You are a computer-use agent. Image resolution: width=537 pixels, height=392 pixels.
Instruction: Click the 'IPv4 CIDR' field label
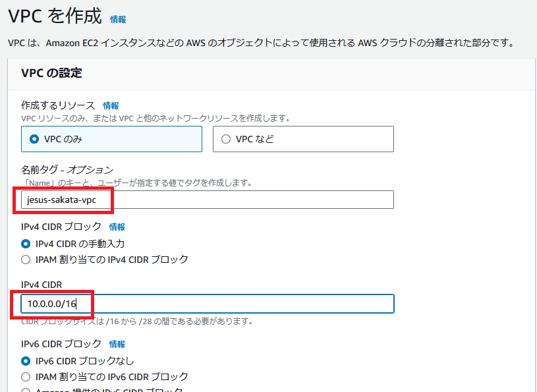(42, 285)
